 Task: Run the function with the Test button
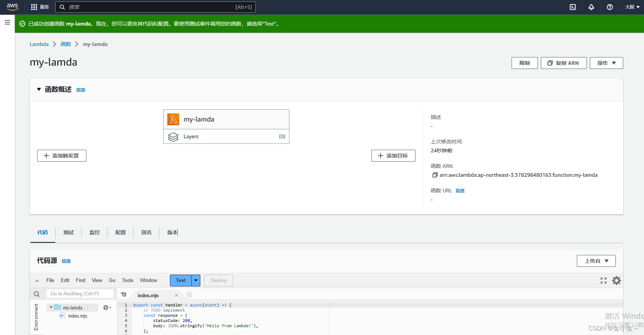click(x=181, y=281)
